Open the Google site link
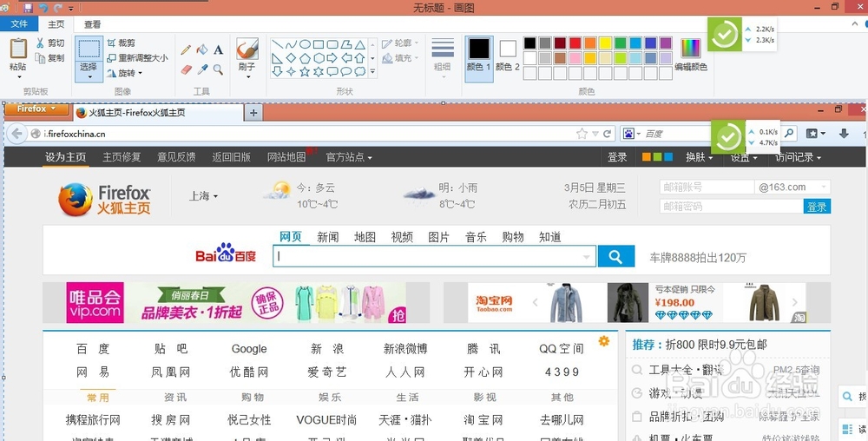 (x=249, y=349)
